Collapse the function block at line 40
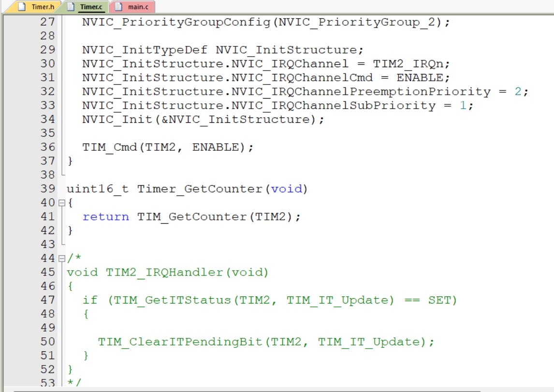554x392 pixels. pos(62,203)
